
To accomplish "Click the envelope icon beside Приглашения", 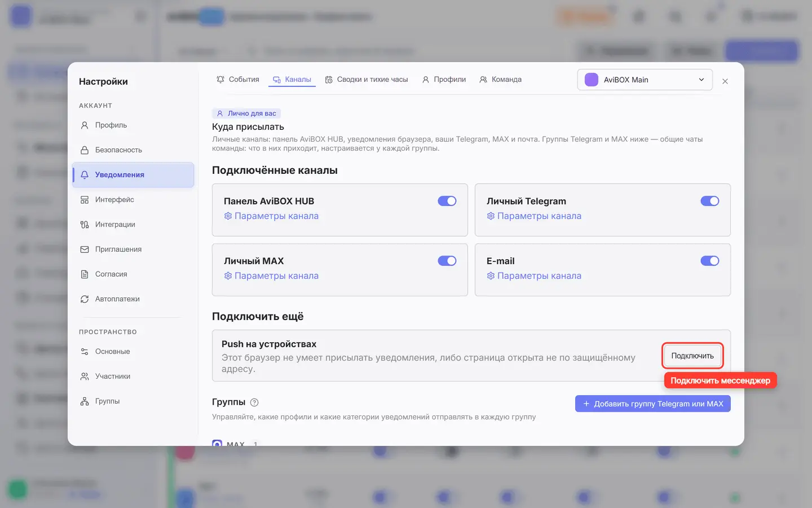I will (x=85, y=249).
